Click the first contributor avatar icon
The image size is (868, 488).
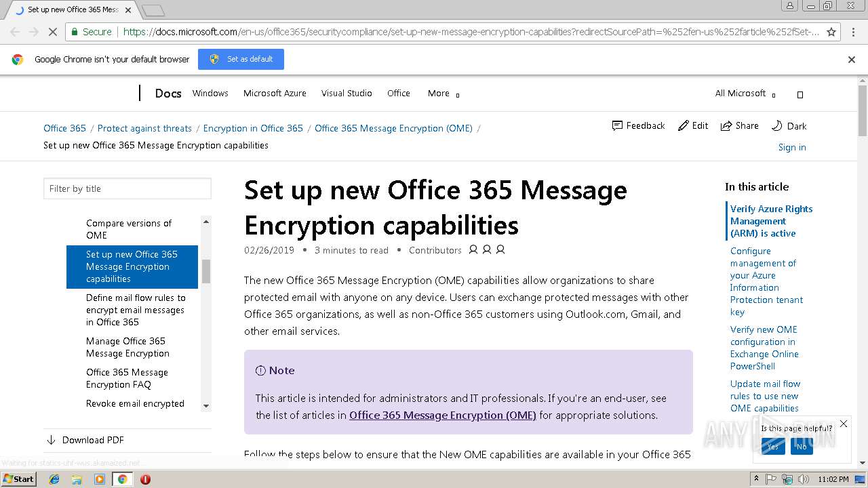[473, 250]
